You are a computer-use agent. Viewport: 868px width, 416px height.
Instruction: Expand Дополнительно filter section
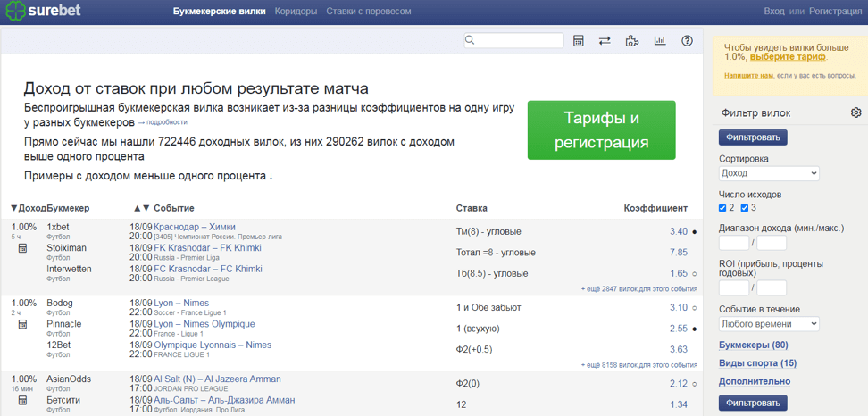(755, 381)
